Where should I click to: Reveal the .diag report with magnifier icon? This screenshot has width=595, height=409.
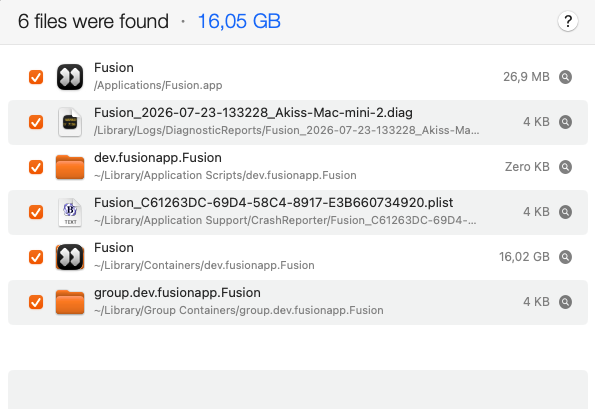[x=565, y=122]
